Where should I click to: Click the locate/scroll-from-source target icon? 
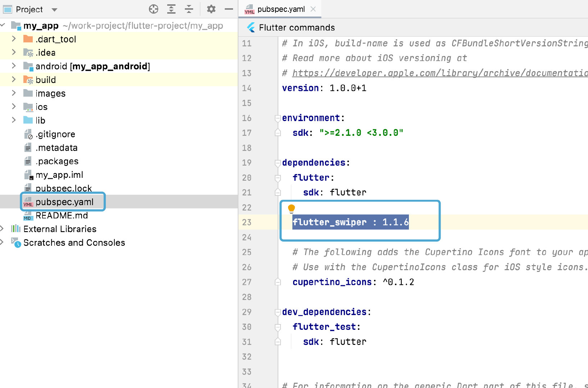[154, 9]
